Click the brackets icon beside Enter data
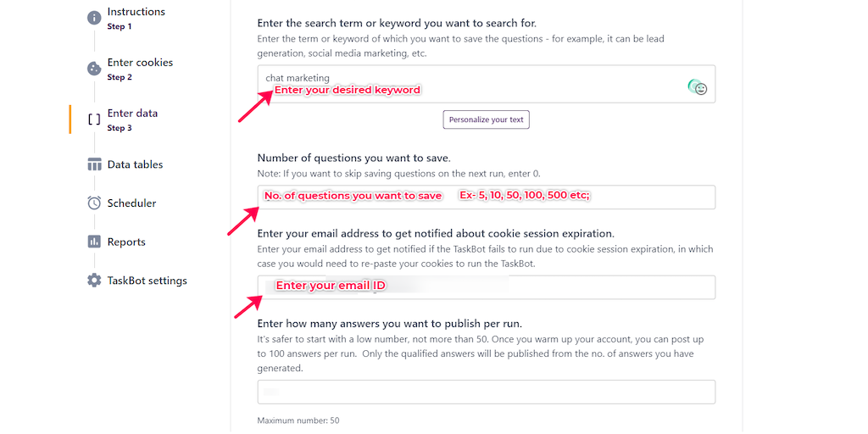 click(x=94, y=120)
